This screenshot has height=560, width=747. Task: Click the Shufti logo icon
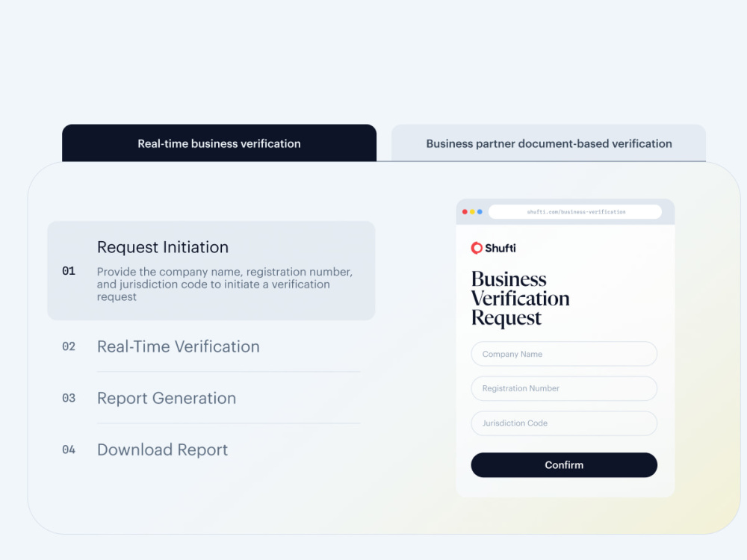click(x=477, y=248)
